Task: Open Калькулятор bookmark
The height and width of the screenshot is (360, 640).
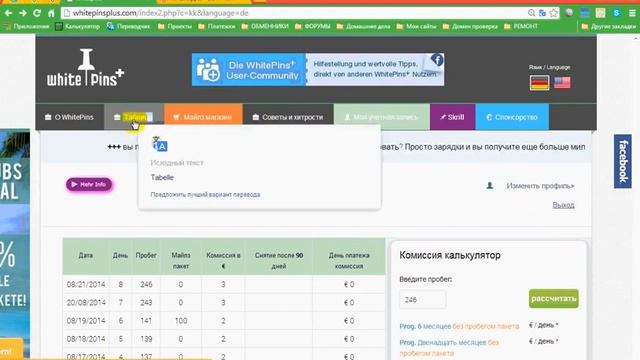Action: [x=78, y=27]
